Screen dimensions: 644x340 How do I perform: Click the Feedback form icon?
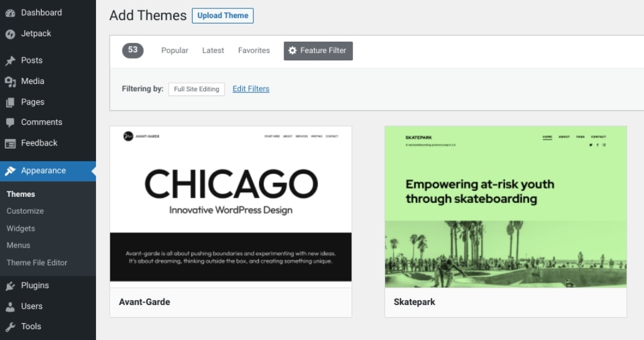[x=10, y=144]
